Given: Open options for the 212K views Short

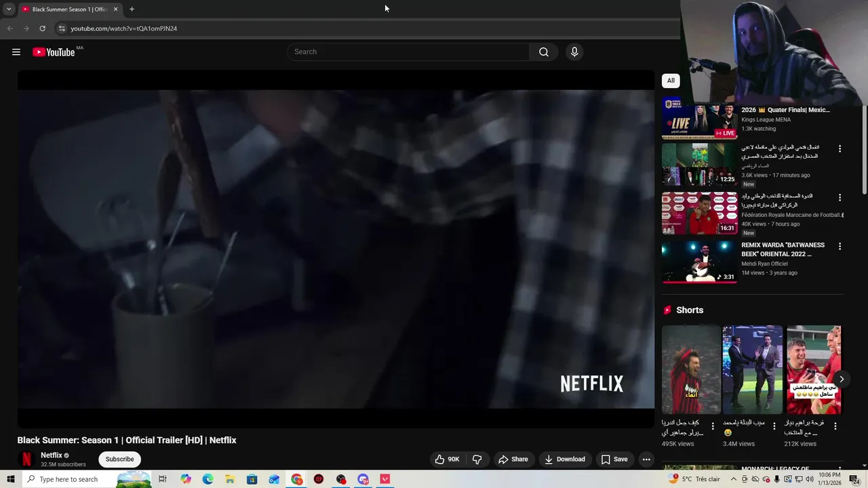Looking at the screenshot, I should [835, 426].
